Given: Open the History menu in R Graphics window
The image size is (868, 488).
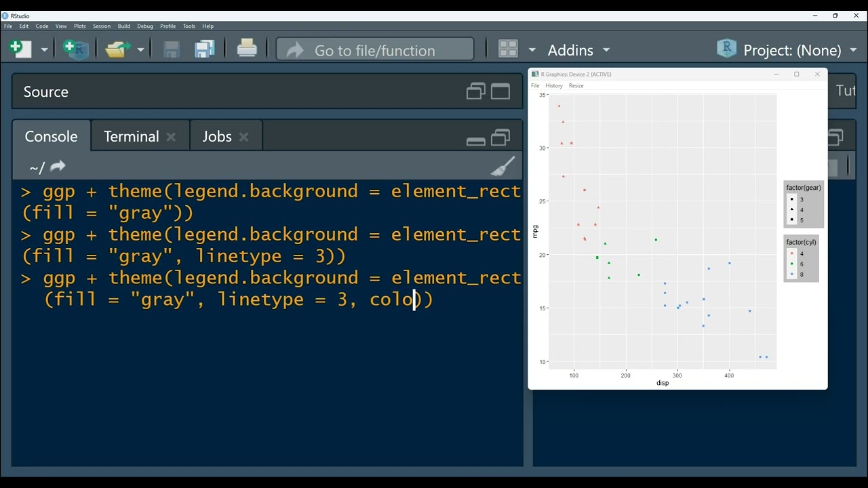Looking at the screenshot, I should (554, 85).
